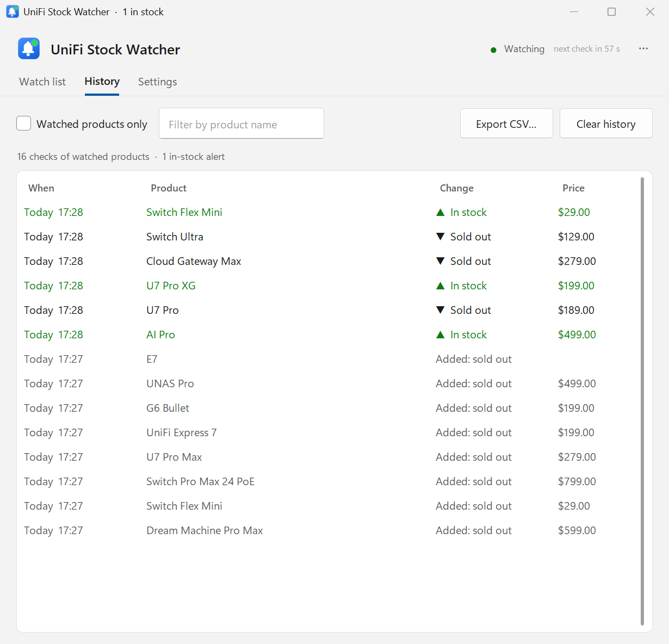Select the U7 Pro XG row
The image size is (669, 644).
click(328, 286)
